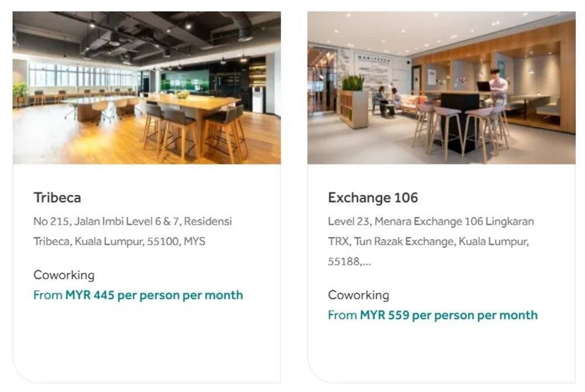Click the "From" text before MYR 559

[x=342, y=315]
